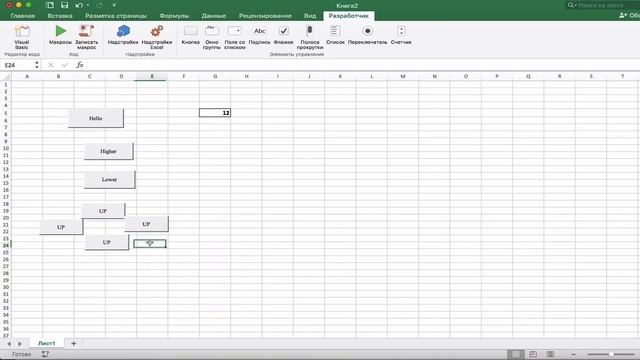This screenshot has width=640, height=360.
Task: Click the Higher button on the sheet
Action: click(x=109, y=151)
